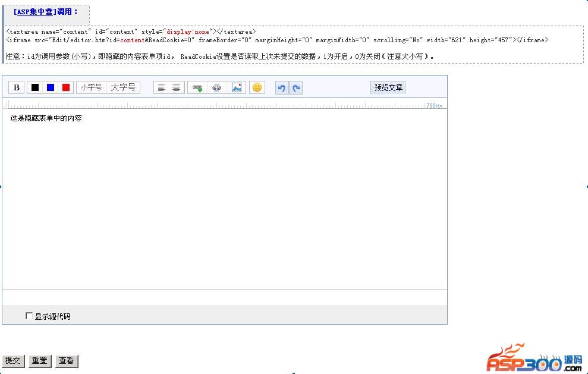Set text color to blue
588x374 pixels.
pos(51,87)
